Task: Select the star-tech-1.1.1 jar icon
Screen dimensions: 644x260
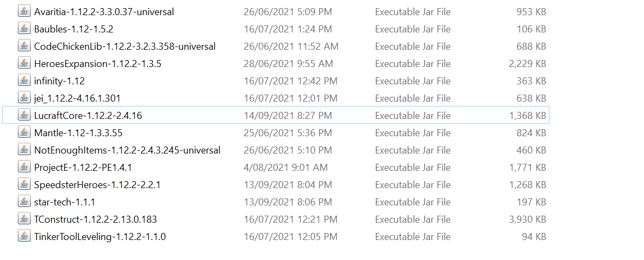Action: coord(24,202)
